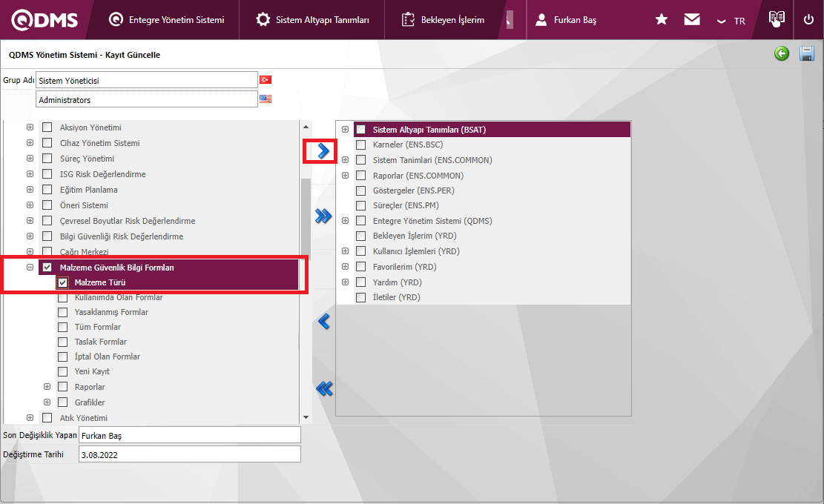Click the Bekleyen İşlerim clipboard icon

(408, 20)
